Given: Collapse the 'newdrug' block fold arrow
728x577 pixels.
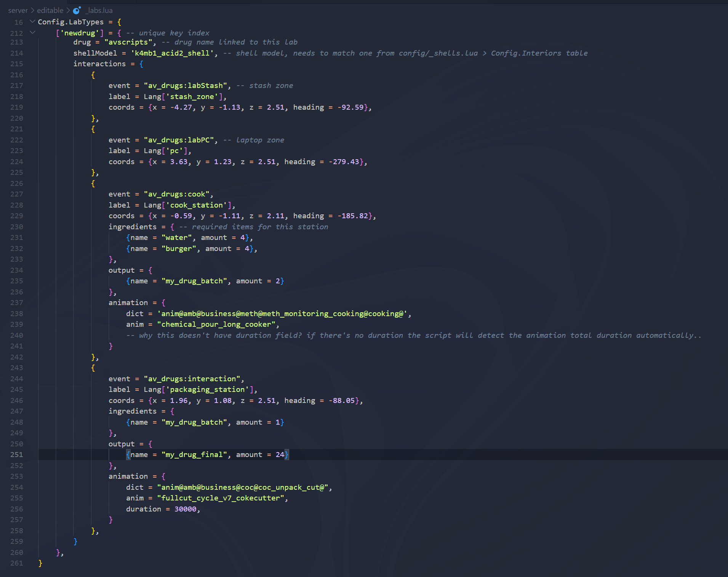Looking at the screenshot, I should 32,33.
